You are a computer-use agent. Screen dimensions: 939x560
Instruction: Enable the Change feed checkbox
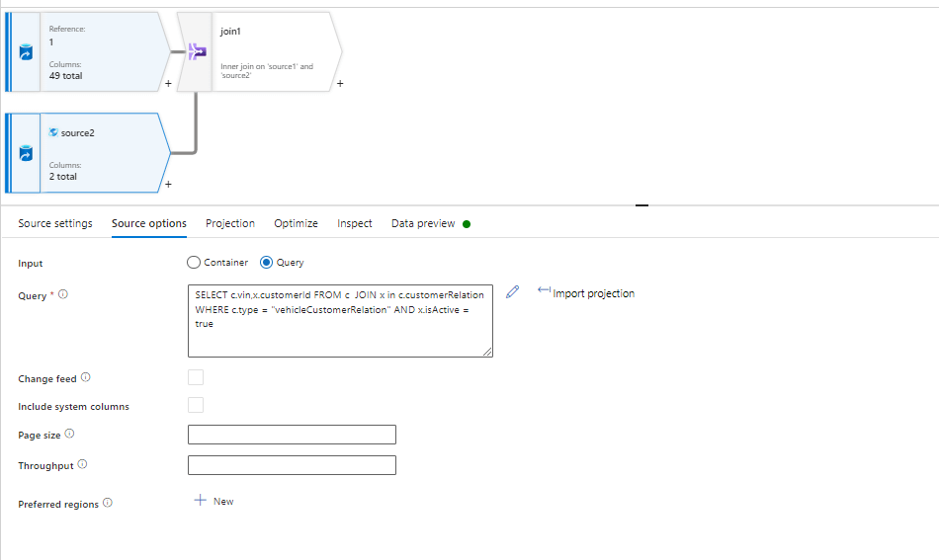click(196, 377)
